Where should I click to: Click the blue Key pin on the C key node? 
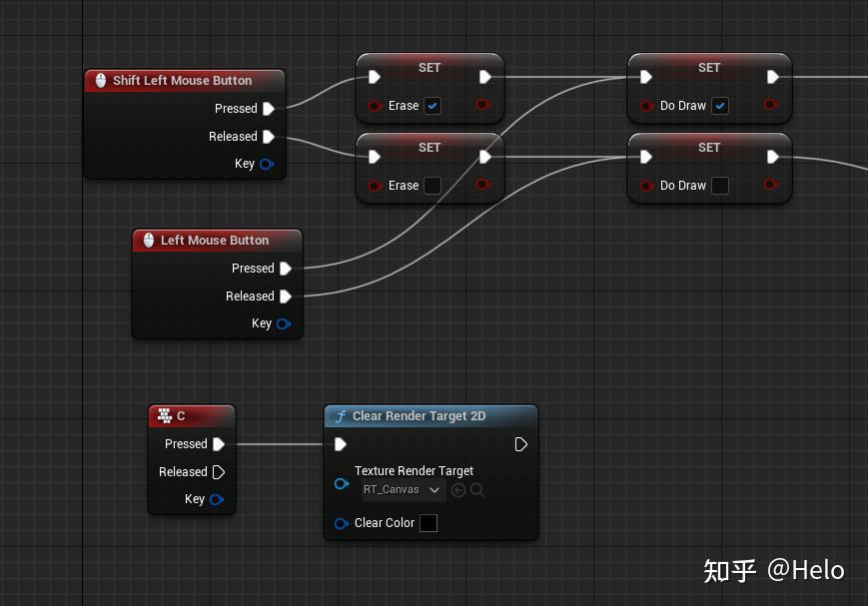(217, 499)
